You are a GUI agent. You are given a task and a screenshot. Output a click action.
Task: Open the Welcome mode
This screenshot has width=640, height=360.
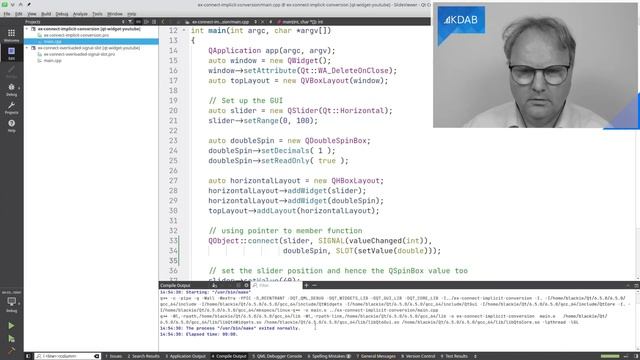click(11, 35)
